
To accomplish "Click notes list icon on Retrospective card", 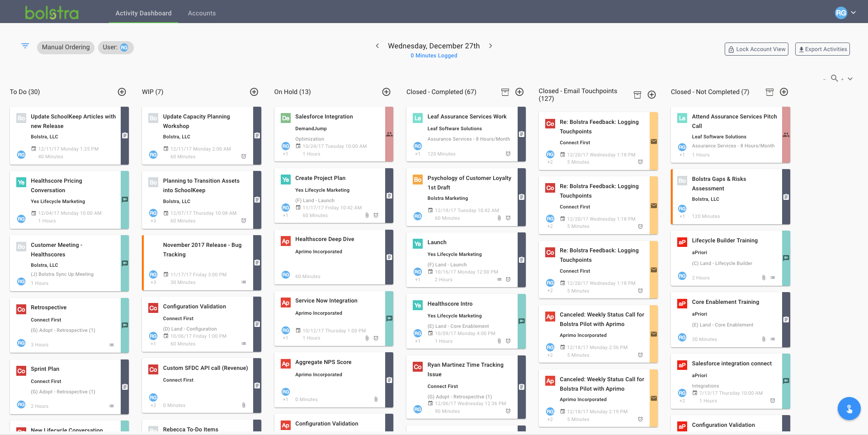I will 111,345.
